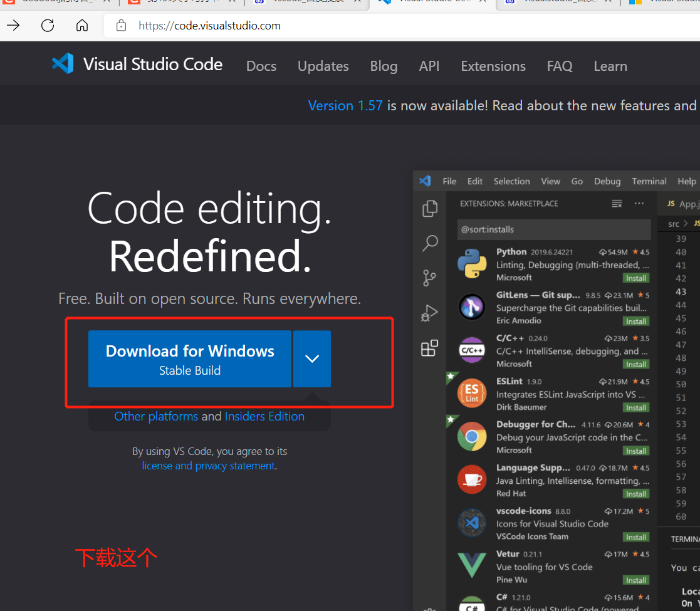Click the GitLens extension icon

click(472, 307)
